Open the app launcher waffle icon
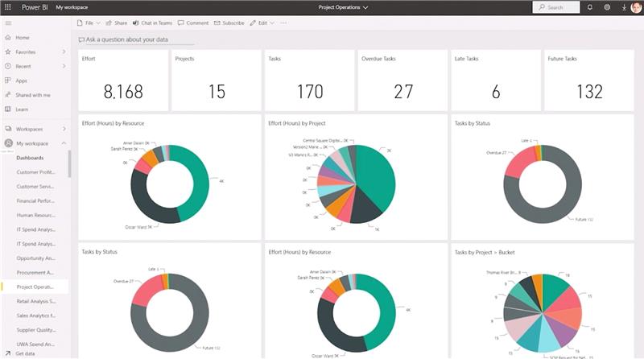 pos(8,7)
